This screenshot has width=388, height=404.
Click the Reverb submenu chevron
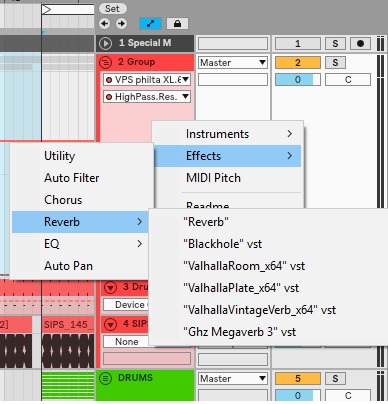pyautogui.click(x=140, y=222)
